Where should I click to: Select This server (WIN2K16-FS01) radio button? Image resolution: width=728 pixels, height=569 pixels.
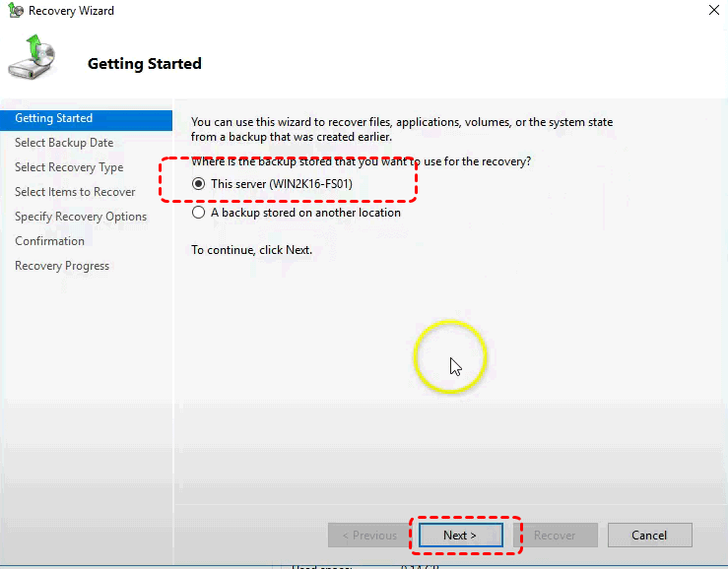199,183
